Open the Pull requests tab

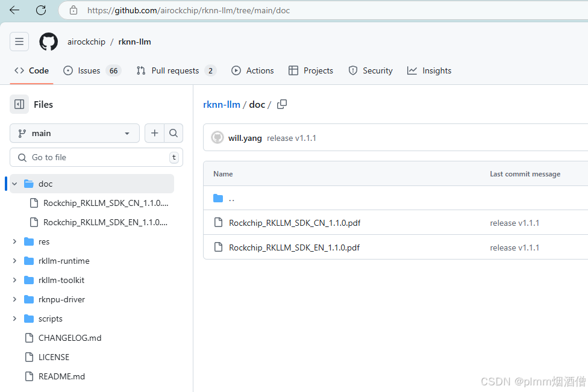(x=177, y=70)
